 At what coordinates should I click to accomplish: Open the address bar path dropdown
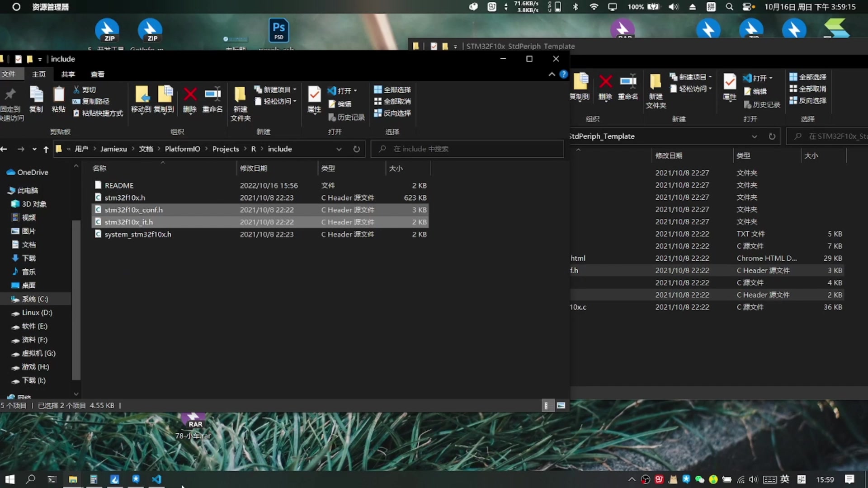339,149
